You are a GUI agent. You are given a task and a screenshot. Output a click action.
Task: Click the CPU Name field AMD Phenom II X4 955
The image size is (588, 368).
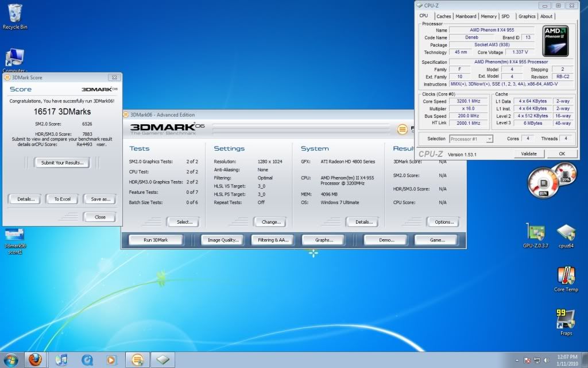(x=492, y=30)
